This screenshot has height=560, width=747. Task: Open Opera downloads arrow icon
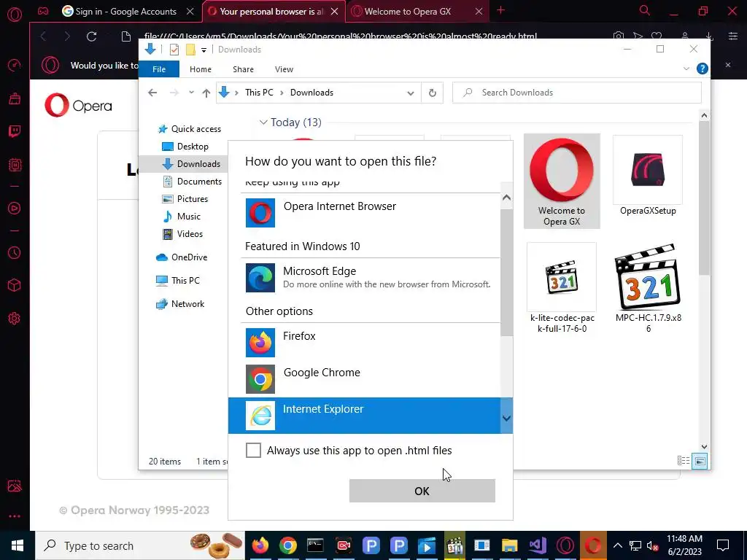coord(709,36)
